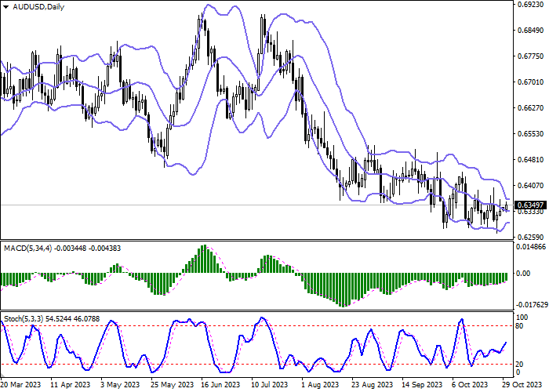549x392 pixels.
Task: Click the 20 Mar 2023 date label
Action: (20, 385)
